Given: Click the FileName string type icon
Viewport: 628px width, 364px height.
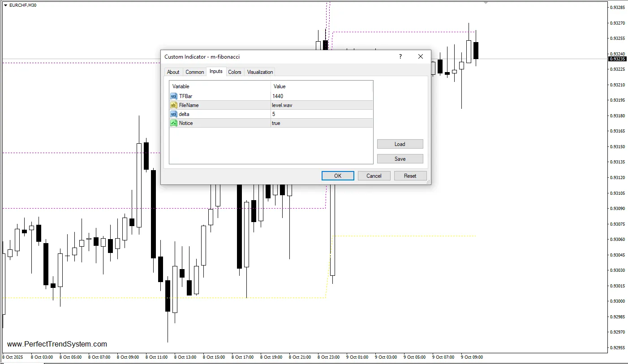Looking at the screenshot, I should click(173, 105).
